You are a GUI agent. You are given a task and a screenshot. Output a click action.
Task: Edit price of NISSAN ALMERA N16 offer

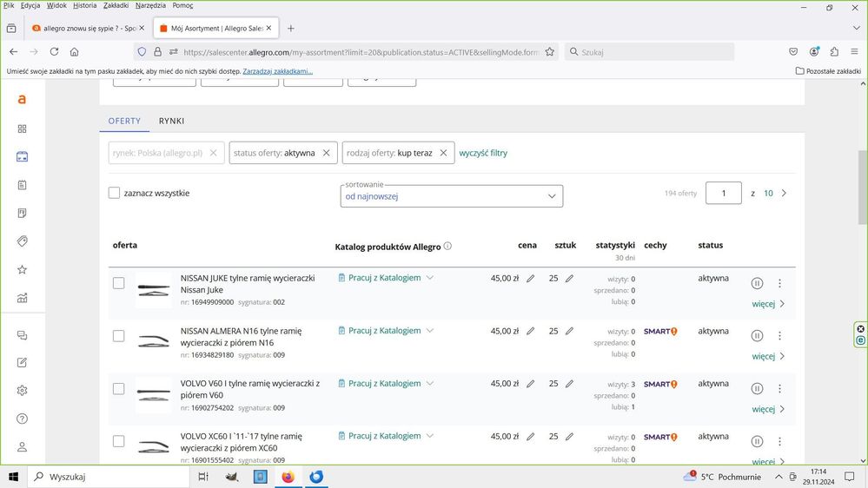[x=530, y=331]
